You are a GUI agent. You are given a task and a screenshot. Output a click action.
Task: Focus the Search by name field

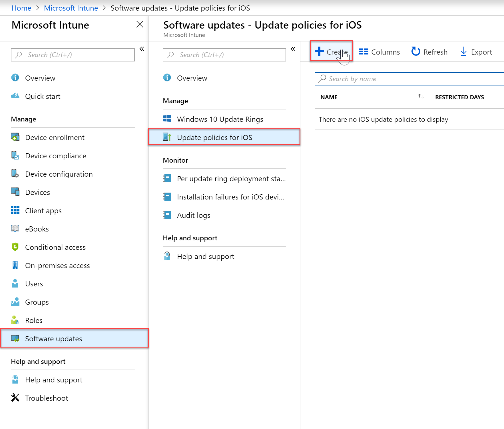[409, 79]
